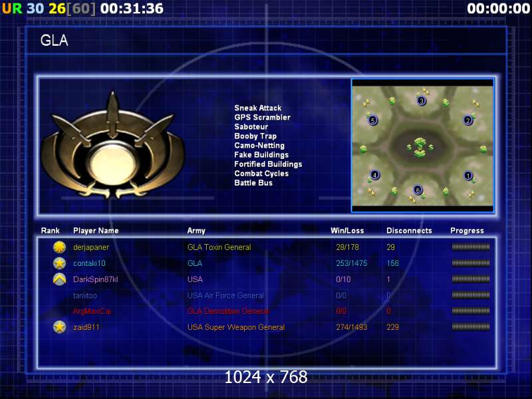Click the Progress column header
532x399 pixels.
(467, 231)
